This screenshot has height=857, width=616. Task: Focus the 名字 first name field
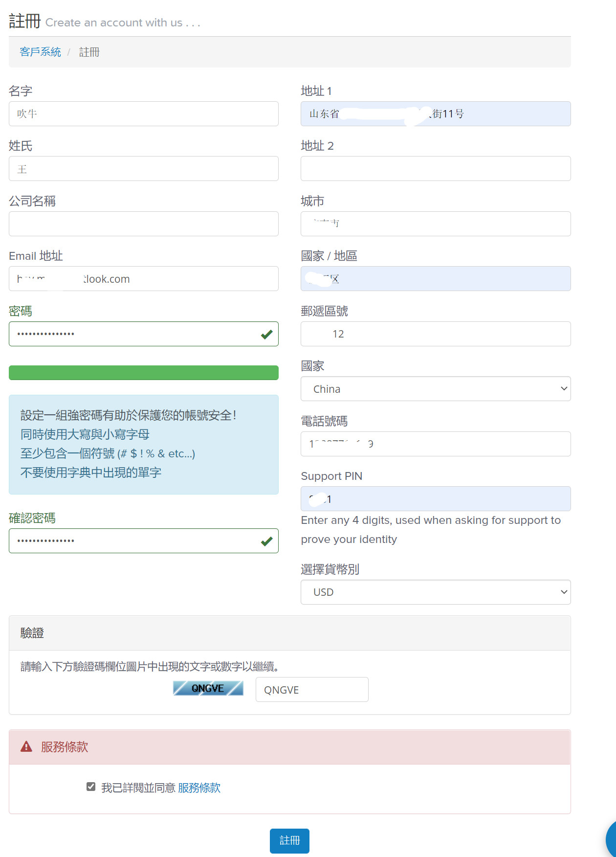point(143,114)
